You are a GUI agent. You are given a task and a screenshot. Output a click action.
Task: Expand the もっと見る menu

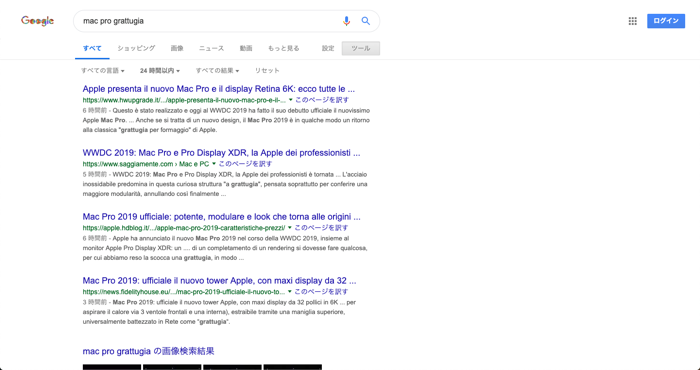[283, 48]
